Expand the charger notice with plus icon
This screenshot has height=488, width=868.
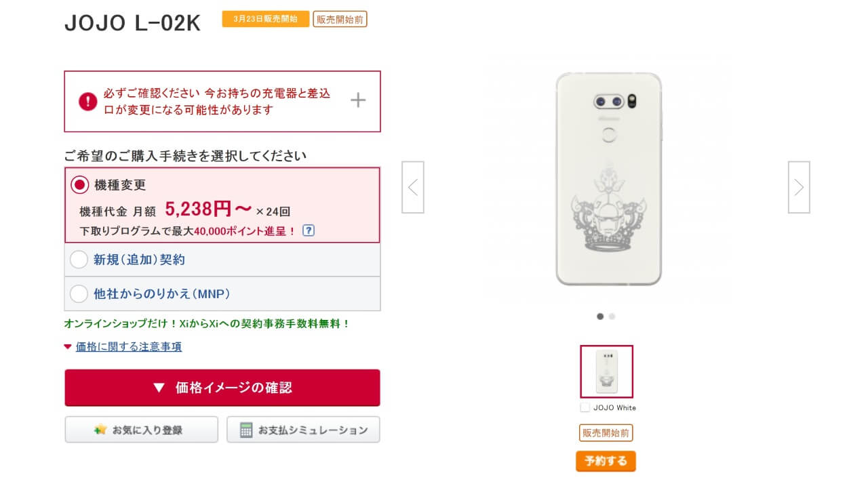358,101
